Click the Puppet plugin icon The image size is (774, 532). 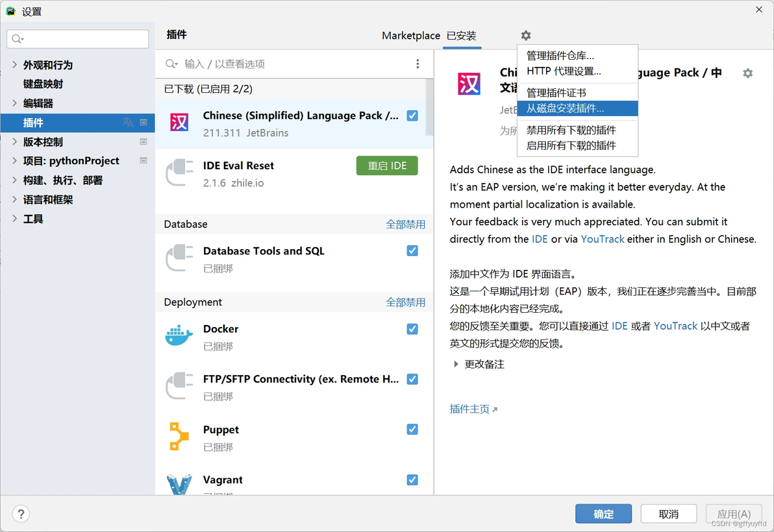coord(179,436)
